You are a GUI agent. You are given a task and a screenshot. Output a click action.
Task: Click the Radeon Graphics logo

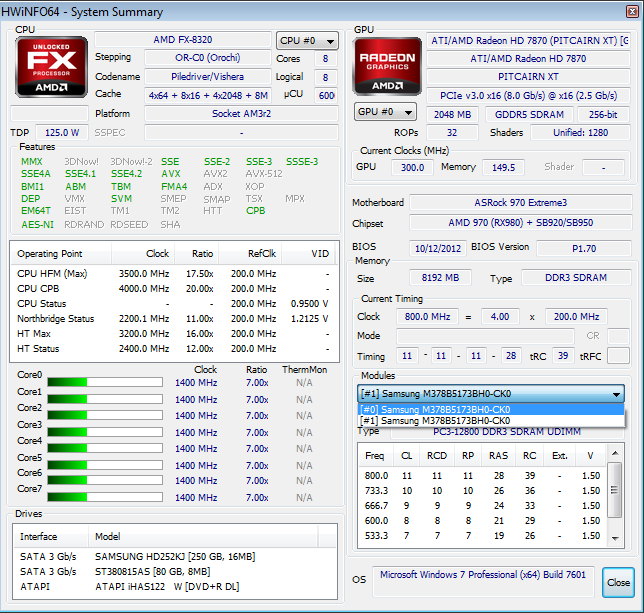pos(387,67)
